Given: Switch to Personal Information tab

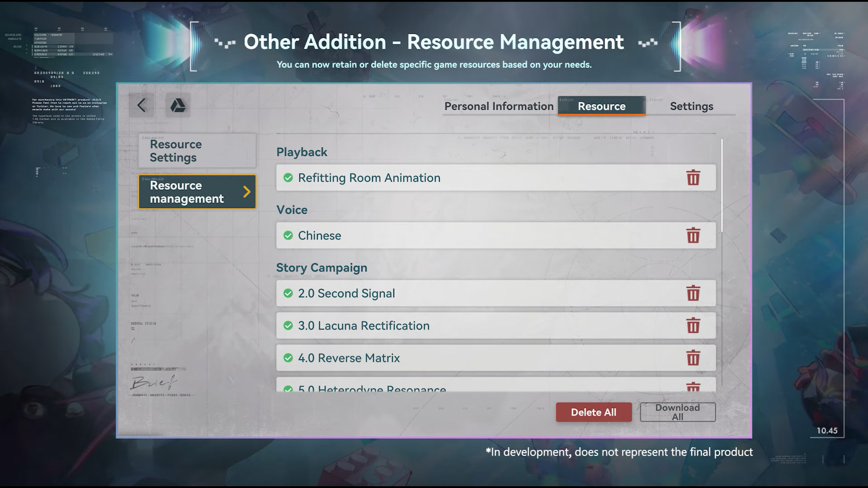Looking at the screenshot, I should click(x=499, y=106).
